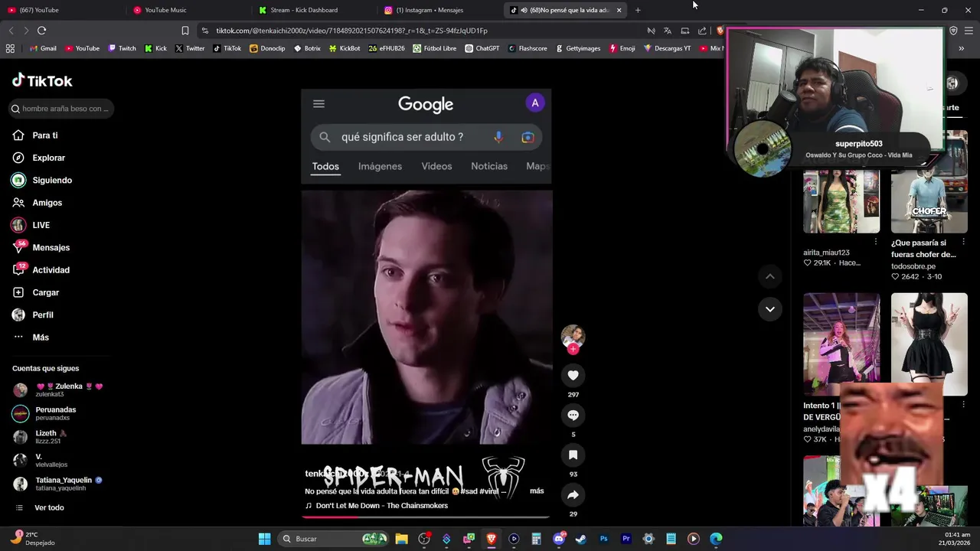Open options for the airita_miau123 video
980x551 pixels.
coord(876,242)
